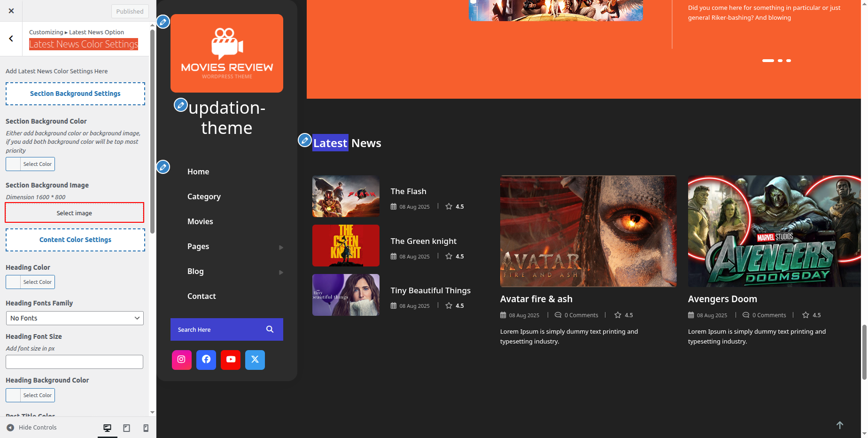Switch to mobile preview icon
Viewport: 868px width, 438px height.
point(146,428)
